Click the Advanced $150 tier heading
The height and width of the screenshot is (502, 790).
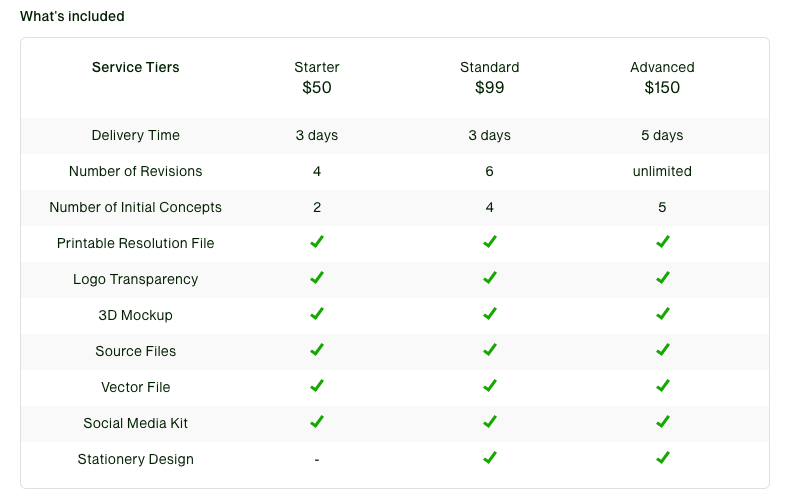662,78
